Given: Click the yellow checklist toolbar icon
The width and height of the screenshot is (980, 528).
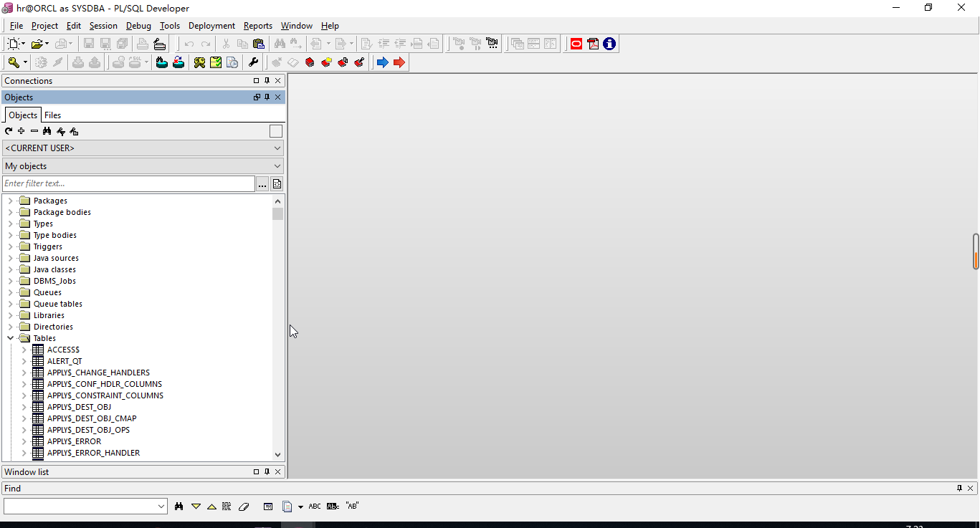Looking at the screenshot, I should point(216,62).
